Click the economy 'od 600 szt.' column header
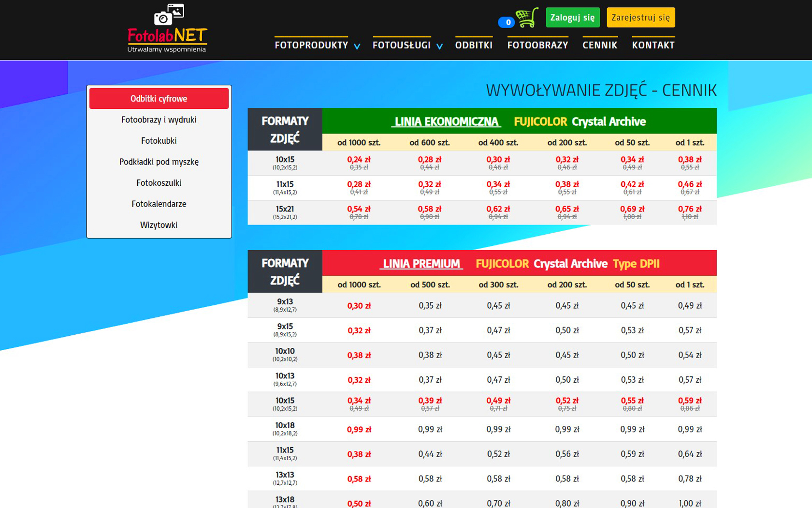812x508 pixels. click(429, 143)
